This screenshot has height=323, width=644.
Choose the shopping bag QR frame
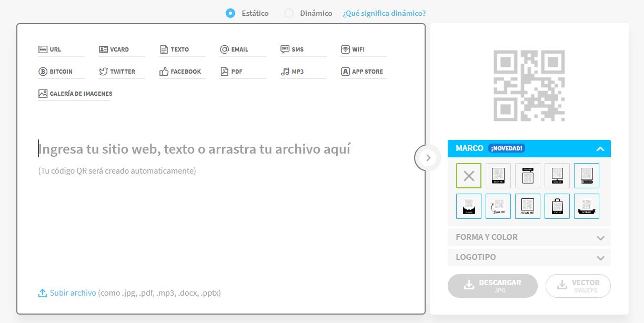tap(557, 206)
